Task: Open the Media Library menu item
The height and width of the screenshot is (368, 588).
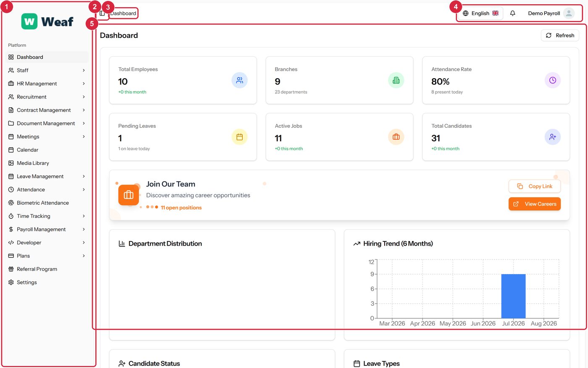Action: [47, 163]
